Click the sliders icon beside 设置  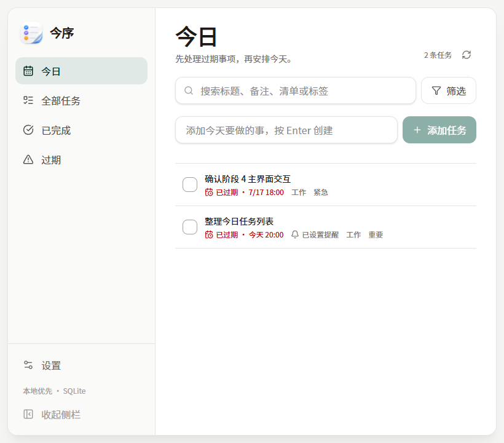click(x=28, y=365)
